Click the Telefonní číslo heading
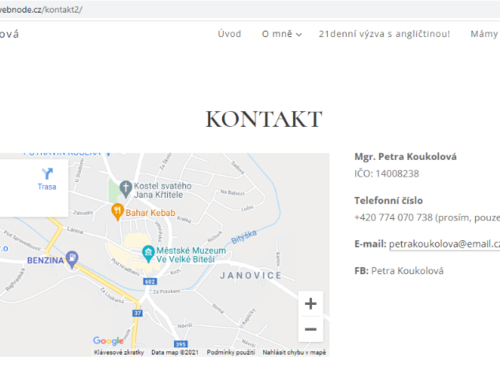Screen dimensions: 500x375 389,201
